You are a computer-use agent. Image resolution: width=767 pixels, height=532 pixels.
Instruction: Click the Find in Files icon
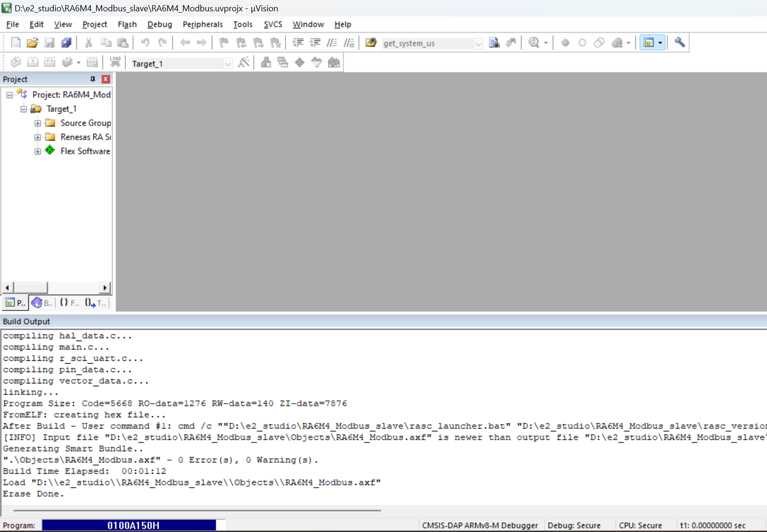coord(494,43)
